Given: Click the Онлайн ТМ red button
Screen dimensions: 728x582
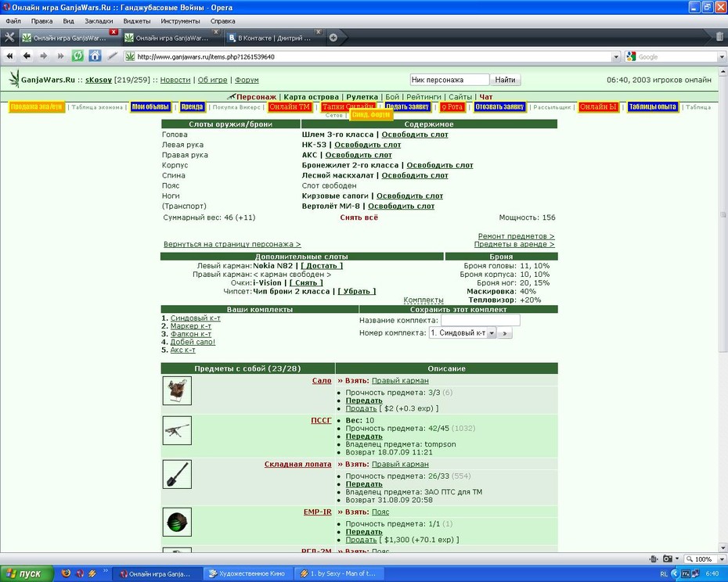Looking at the screenshot, I should tap(290, 106).
